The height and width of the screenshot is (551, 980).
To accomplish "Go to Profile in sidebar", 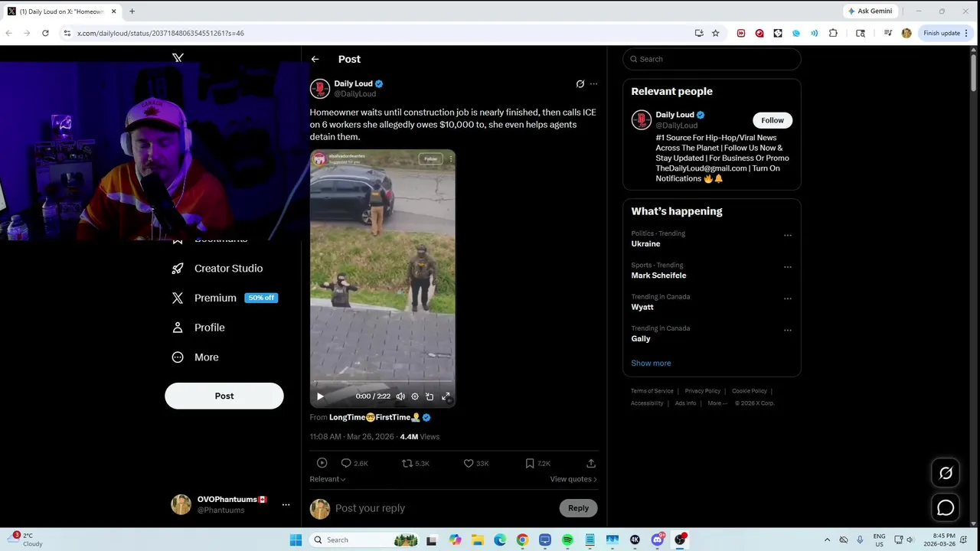I will [199, 328].
